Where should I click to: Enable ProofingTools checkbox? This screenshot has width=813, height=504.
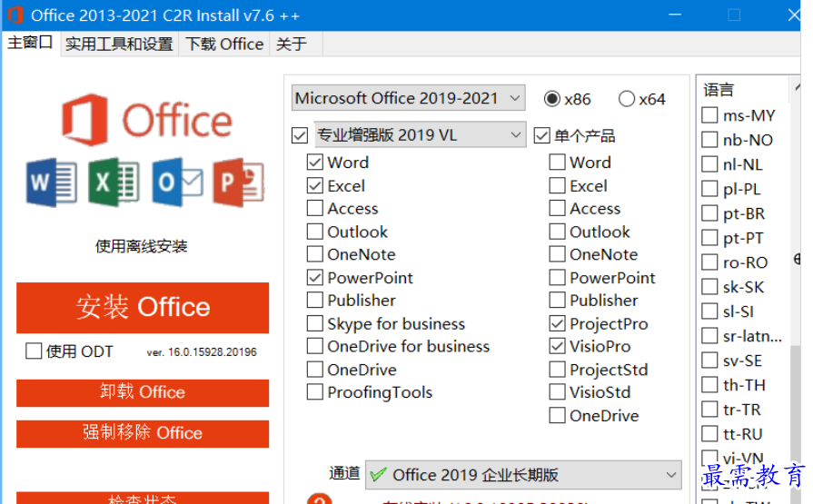click(314, 392)
